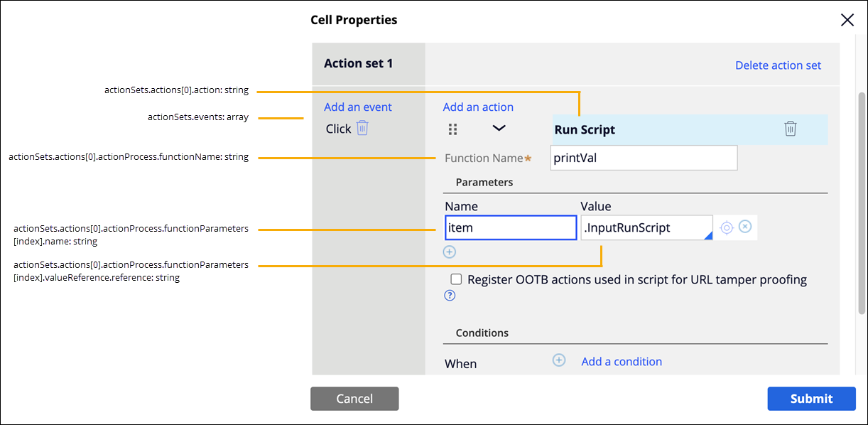
Task: Click the Add an event link
Action: click(x=358, y=107)
